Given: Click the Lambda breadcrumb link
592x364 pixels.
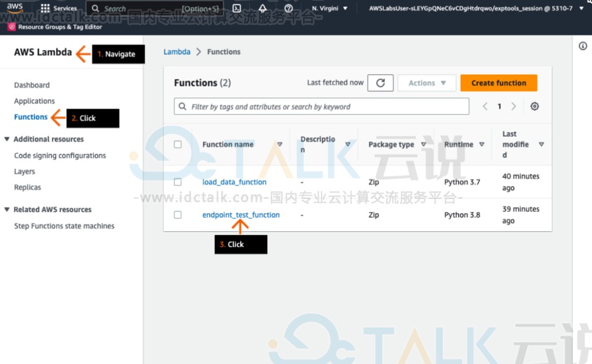Looking at the screenshot, I should [x=177, y=52].
